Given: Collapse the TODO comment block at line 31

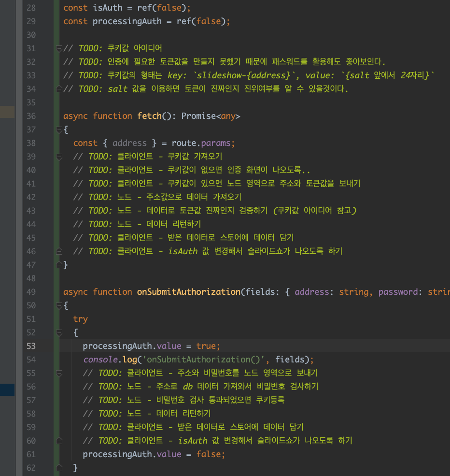Looking at the screenshot, I should click(x=59, y=48).
